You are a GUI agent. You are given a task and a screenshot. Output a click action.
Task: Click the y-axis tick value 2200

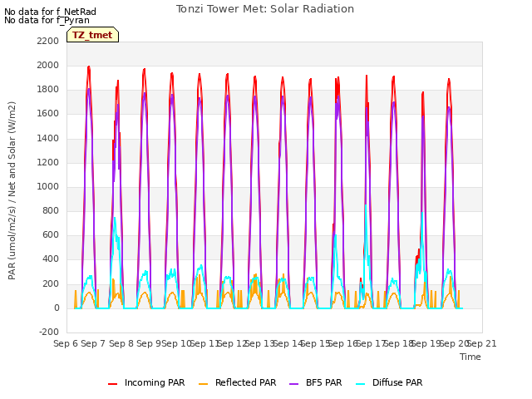(x=48, y=41)
